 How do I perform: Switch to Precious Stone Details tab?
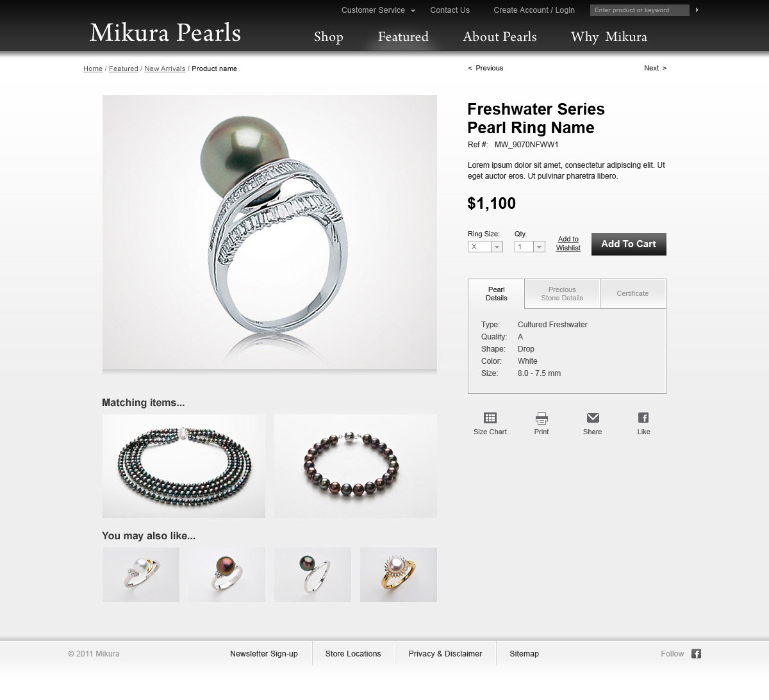pyautogui.click(x=562, y=294)
